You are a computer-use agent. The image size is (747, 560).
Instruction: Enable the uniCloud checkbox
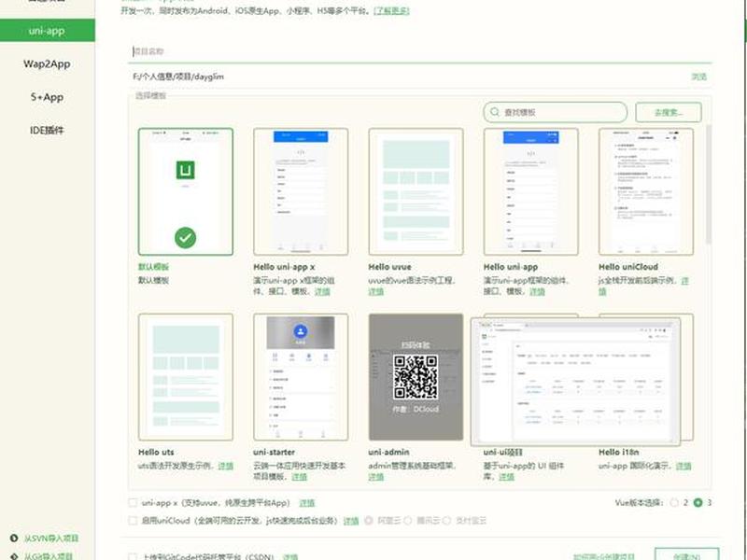click(x=133, y=521)
